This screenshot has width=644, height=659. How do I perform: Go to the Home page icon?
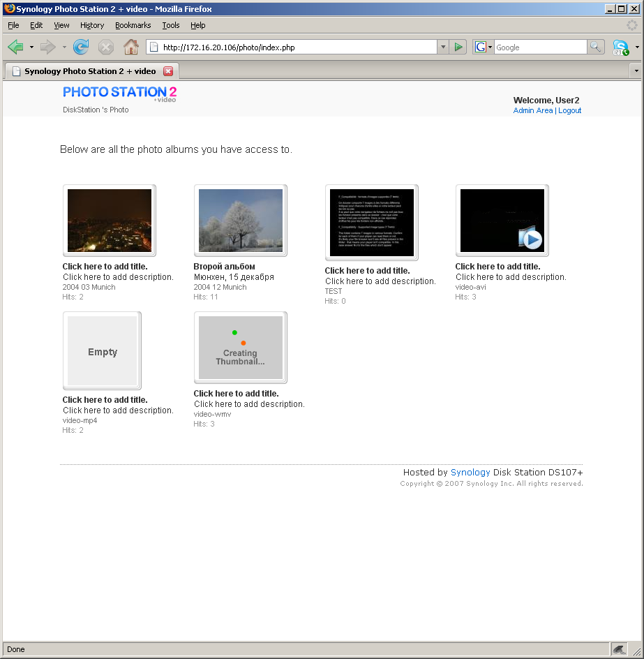click(130, 47)
